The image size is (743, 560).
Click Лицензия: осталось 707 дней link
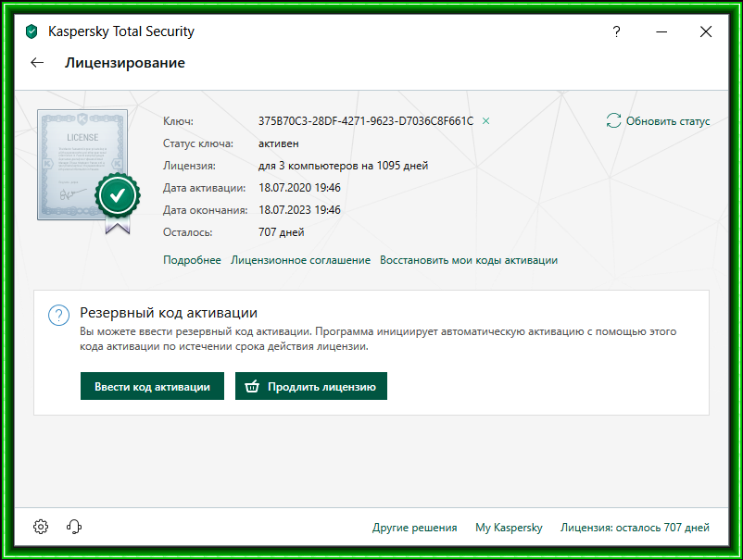(x=635, y=528)
